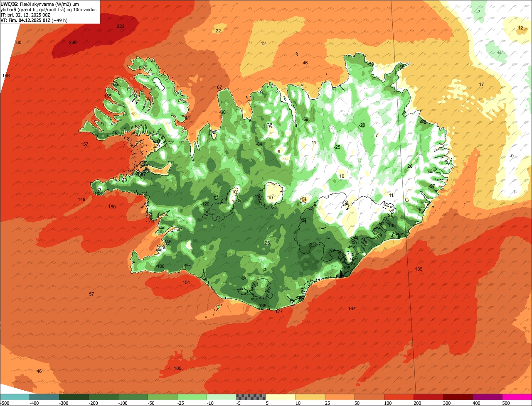
Task: Click the map value 57
Action: (91, 294)
